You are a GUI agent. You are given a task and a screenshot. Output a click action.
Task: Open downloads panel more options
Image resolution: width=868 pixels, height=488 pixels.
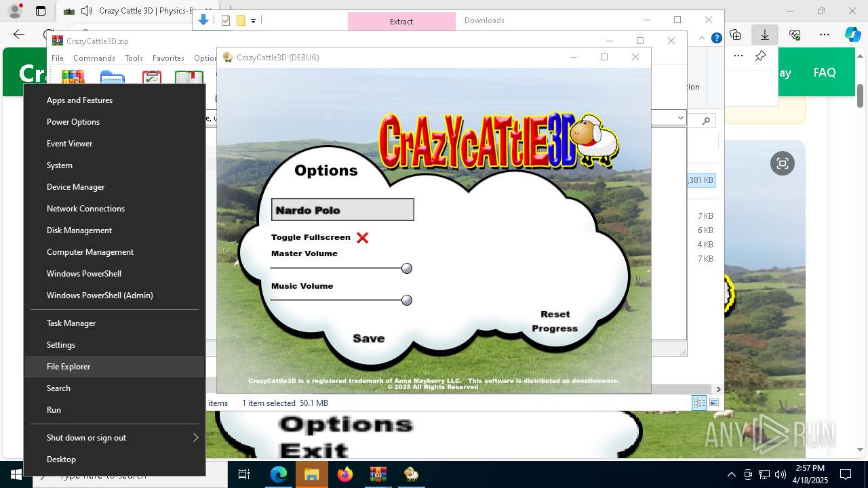click(x=738, y=56)
